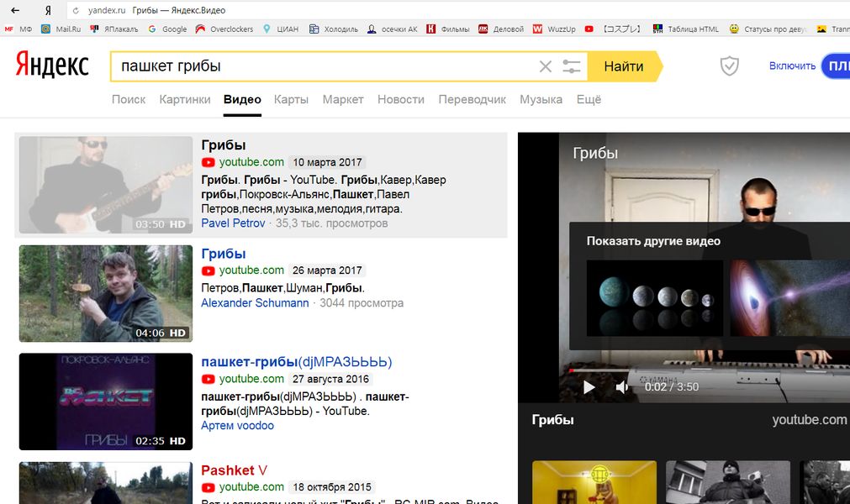Switch to the Переводчик tab
This screenshot has height=504, width=850.
[x=473, y=100]
